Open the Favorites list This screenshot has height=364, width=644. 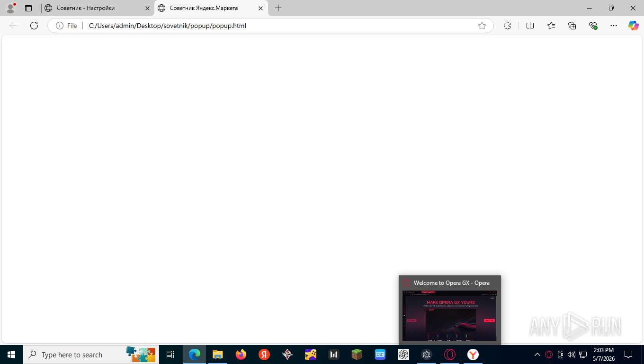pyautogui.click(x=551, y=26)
